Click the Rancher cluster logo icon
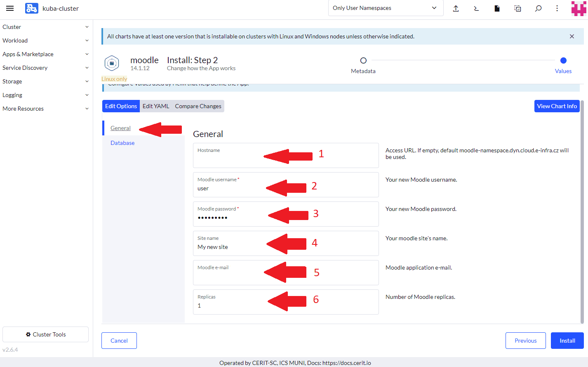The width and height of the screenshot is (588, 367). 31,8
